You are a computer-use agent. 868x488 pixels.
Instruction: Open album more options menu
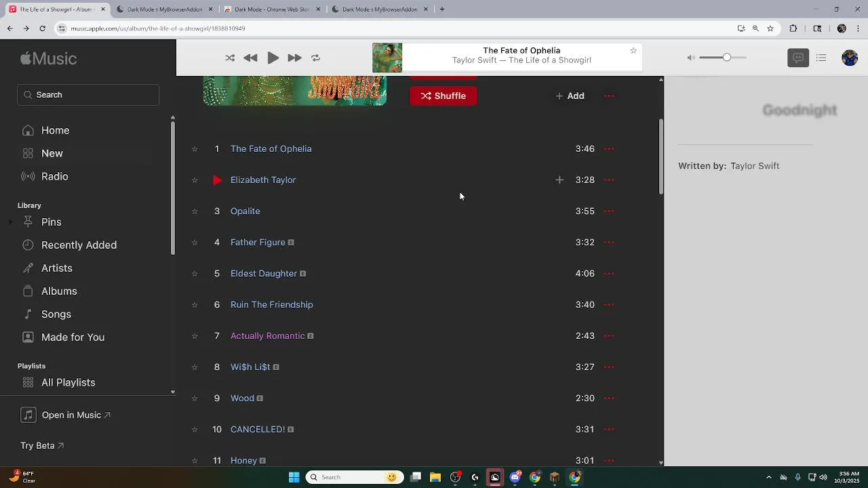[x=609, y=96]
